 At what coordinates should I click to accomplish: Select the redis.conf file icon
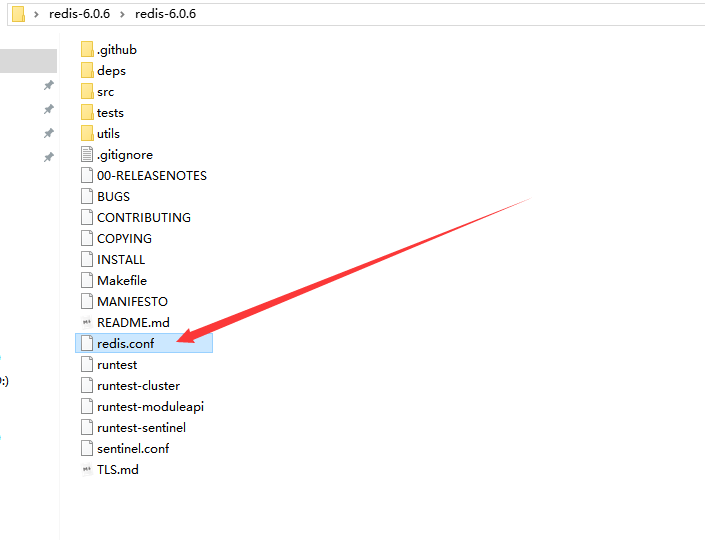(87, 344)
